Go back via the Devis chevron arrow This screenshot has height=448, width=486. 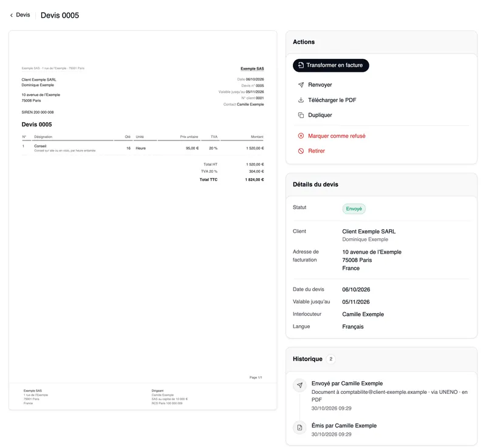coord(12,15)
